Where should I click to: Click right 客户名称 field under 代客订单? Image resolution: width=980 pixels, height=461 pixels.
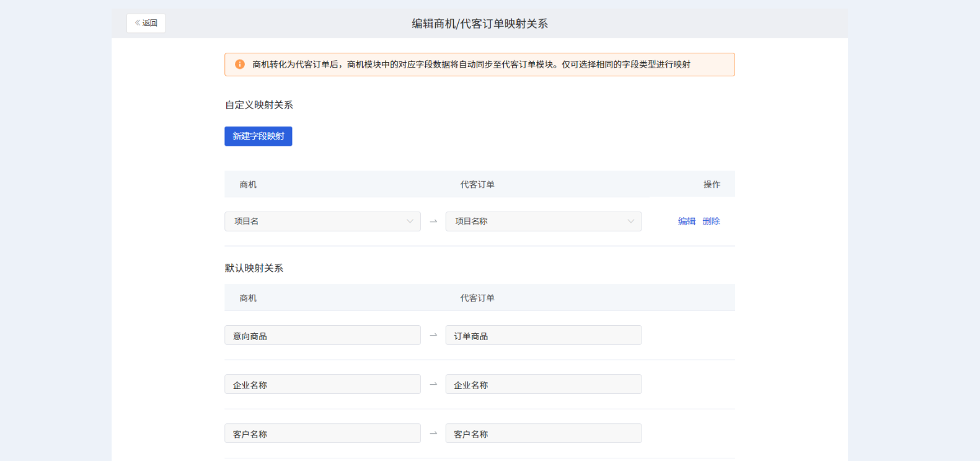(x=544, y=434)
